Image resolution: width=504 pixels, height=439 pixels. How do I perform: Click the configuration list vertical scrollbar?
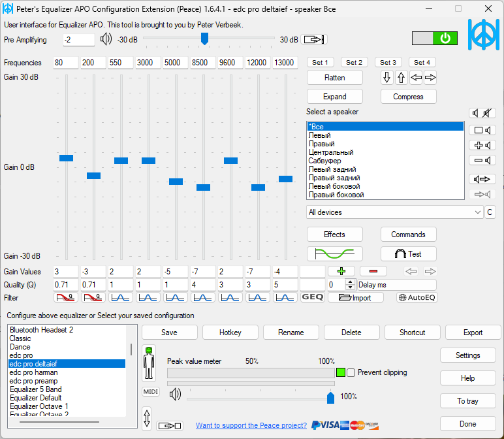coord(131,349)
